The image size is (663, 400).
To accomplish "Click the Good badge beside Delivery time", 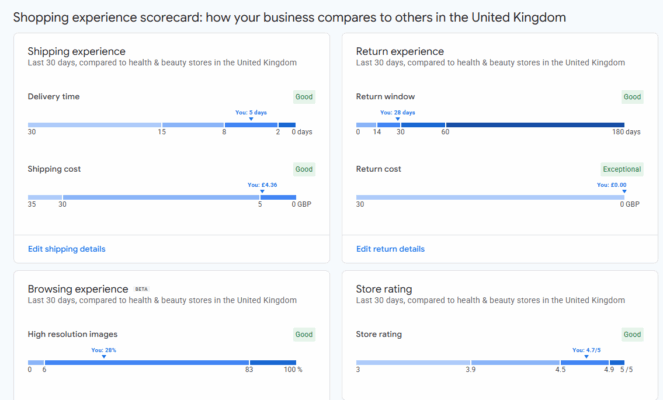I will [x=304, y=97].
